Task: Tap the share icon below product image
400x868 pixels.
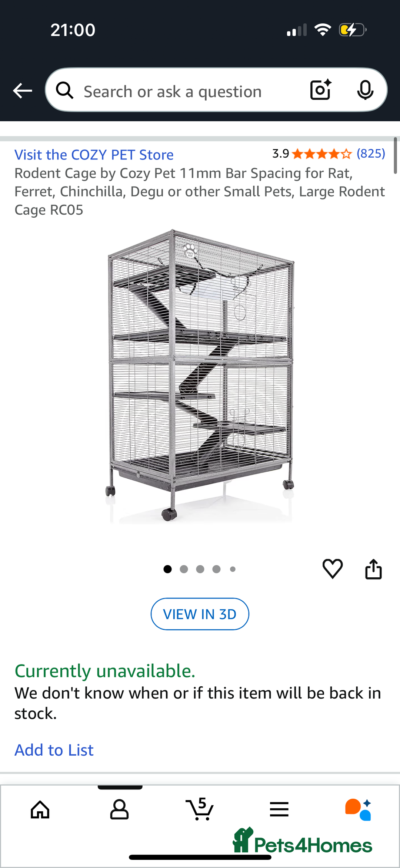Action: tap(373, 569)
